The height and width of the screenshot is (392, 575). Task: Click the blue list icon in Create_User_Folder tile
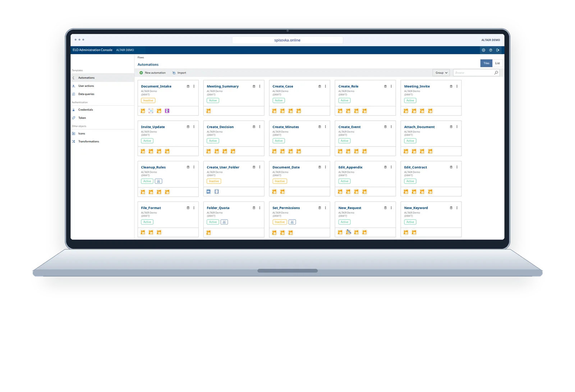pyautogui.click(x=217, y=192)
